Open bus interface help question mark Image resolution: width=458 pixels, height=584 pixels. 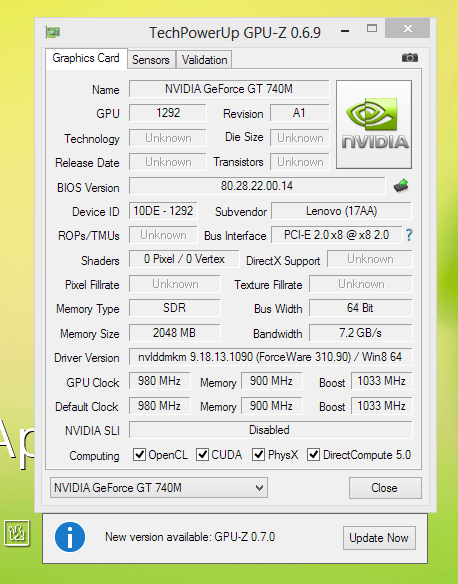click(x=409, y=235)
